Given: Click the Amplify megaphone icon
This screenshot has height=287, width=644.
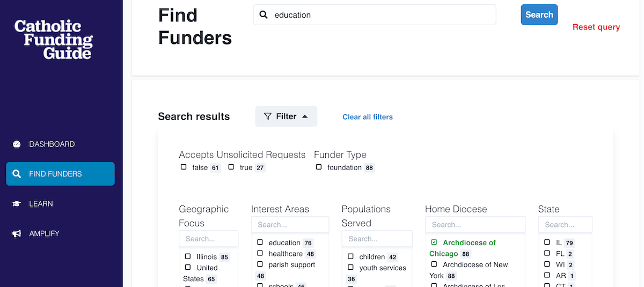Looking at the screenshot, I should 17,233.
